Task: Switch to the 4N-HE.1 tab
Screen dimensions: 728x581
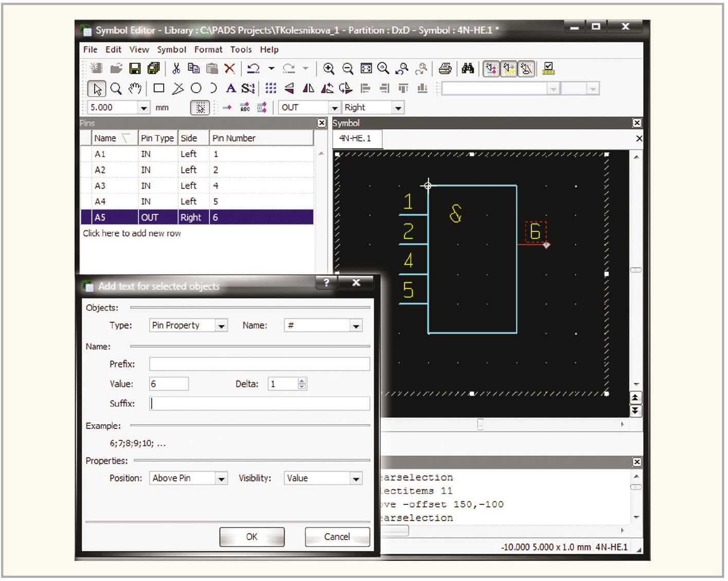Action: pos(355,139)
